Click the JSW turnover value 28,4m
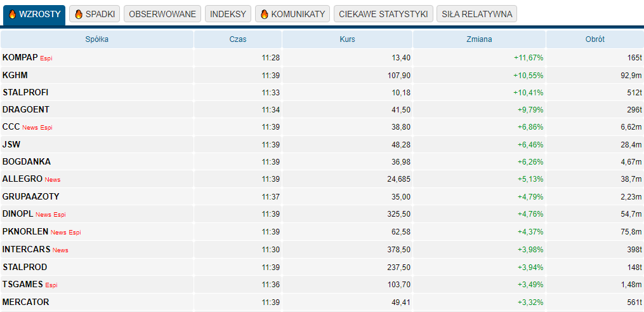Image resolution: width=644 pixels, height=312 pixels. click(x=632, y=145)
